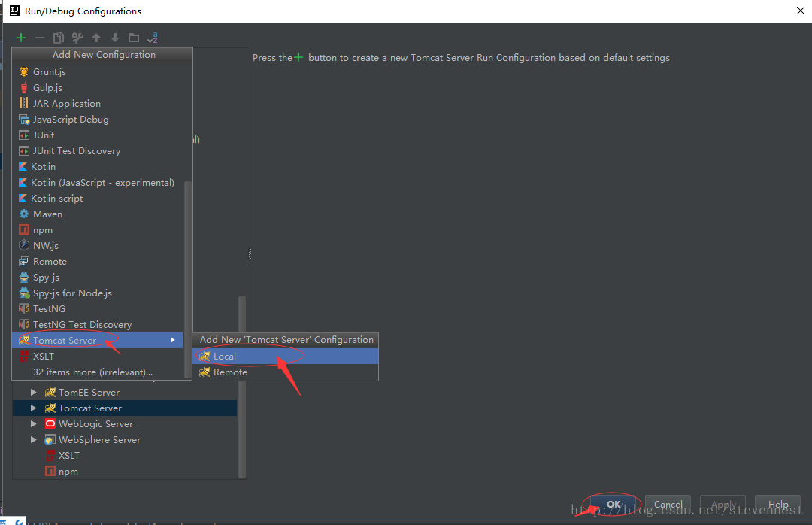Select JUnit from Add New Configuration menu

coord(98,135)
